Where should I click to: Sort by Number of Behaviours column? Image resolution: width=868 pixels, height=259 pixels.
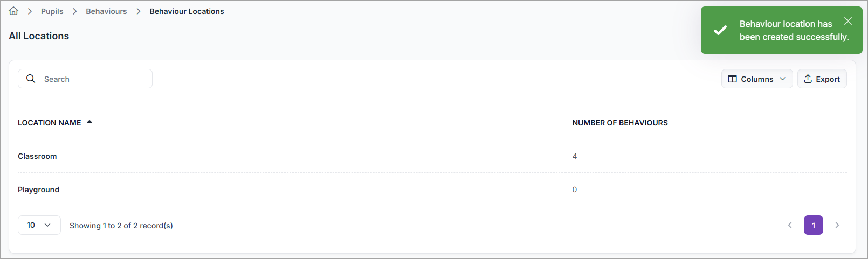619,123
